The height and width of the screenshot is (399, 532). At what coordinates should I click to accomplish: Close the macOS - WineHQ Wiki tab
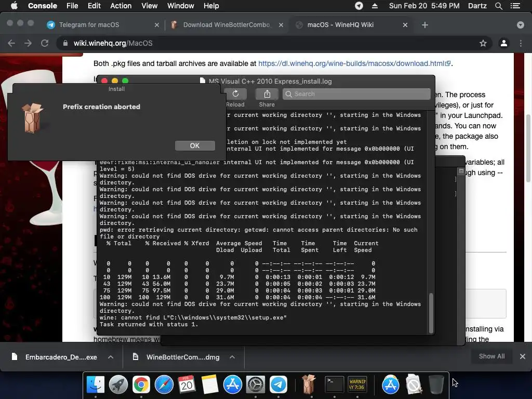click(405, 25)
